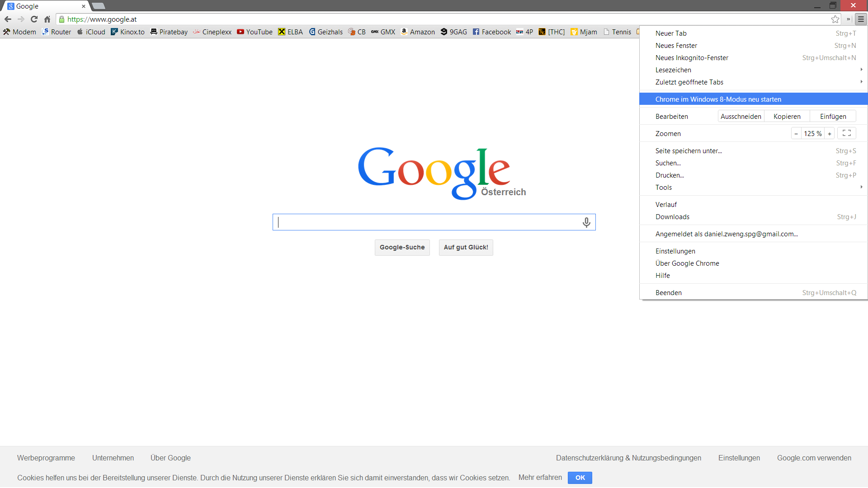
Task: Accept cookies with the OK button
Action: (x=580, y=478)
